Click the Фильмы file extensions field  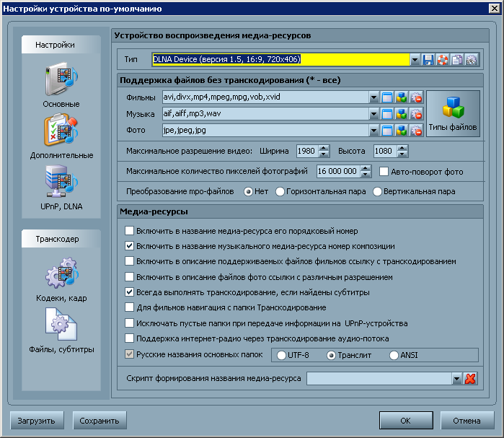(x=265, y=97)
